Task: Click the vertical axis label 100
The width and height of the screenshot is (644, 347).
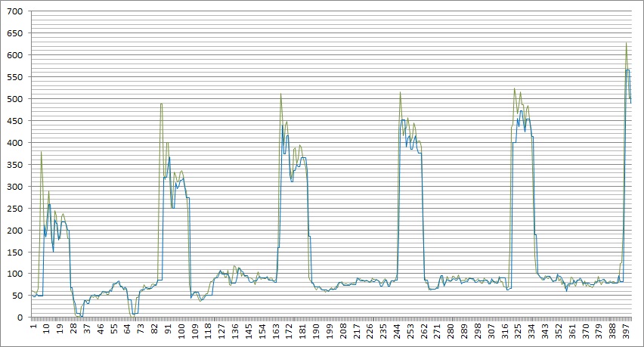Action: point(15,274)
